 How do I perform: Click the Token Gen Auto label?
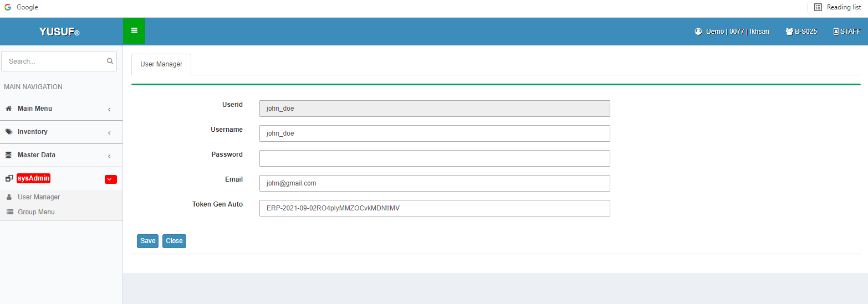pyautogui.click(x=217, y=204)
